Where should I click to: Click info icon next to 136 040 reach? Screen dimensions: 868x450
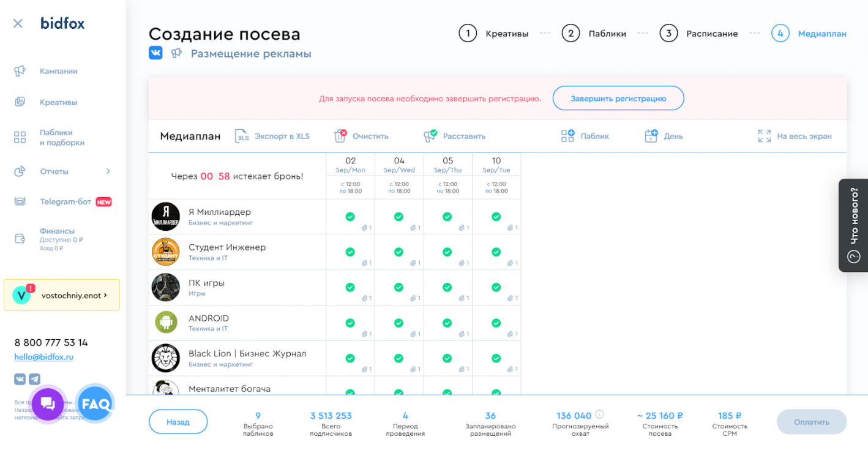coord(600,414)
